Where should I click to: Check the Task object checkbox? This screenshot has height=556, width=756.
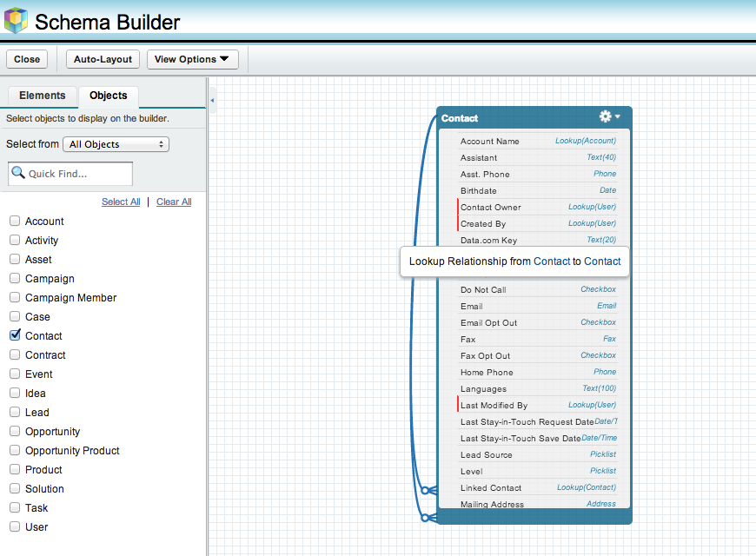point(15,507)
